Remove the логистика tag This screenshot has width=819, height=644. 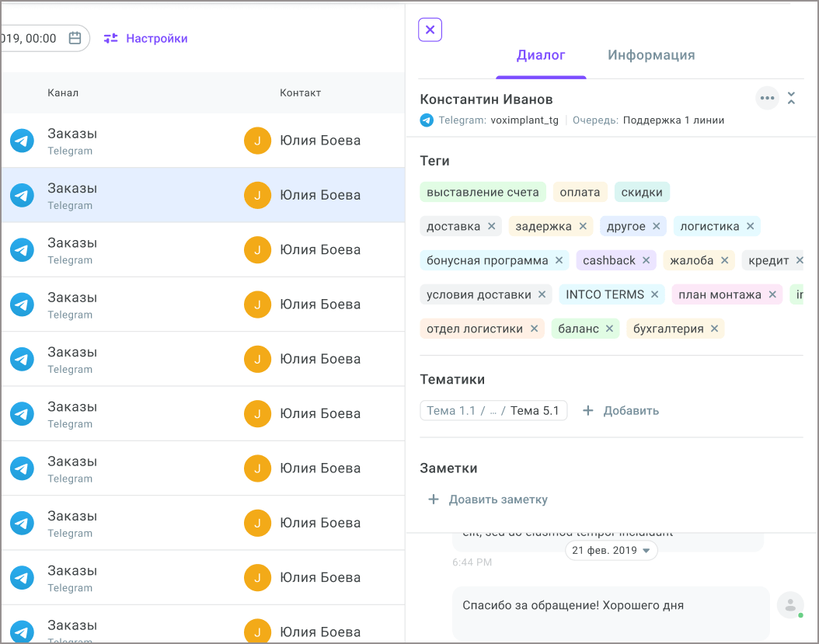pyautogui.click(x=750, y=226)
